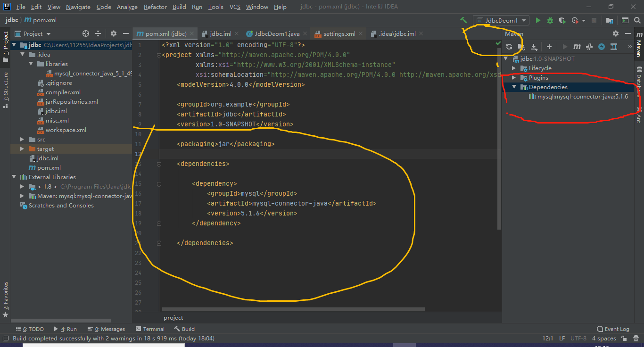Collapse the .idea folder
Screen dimensions: 644x347
coord(22,55)
